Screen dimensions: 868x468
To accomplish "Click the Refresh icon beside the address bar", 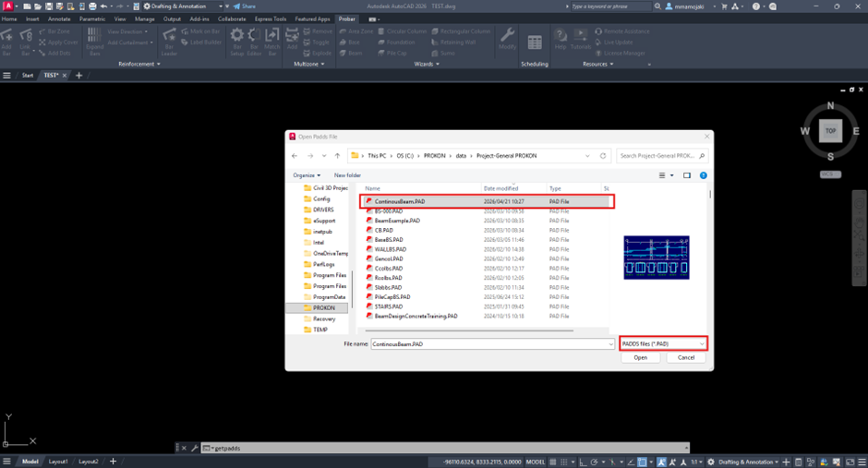I will (x=603, y=156).
